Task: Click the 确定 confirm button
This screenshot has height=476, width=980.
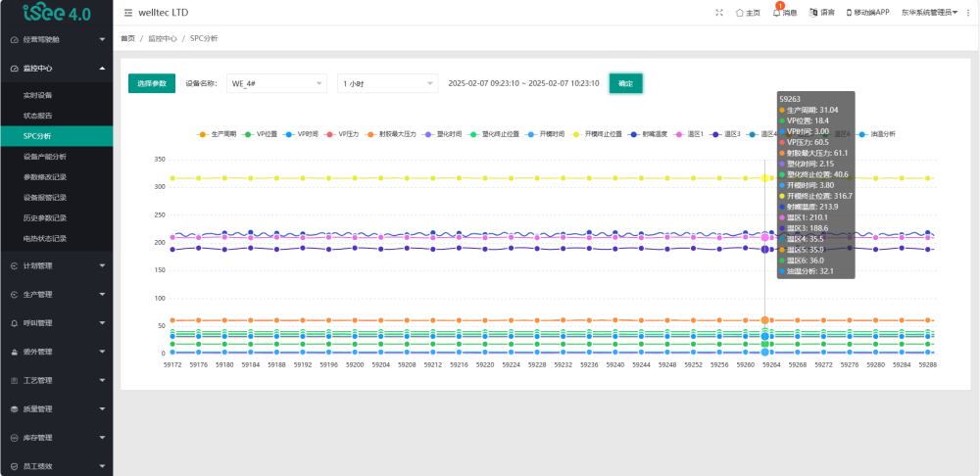Action: [x=625, y=84]
